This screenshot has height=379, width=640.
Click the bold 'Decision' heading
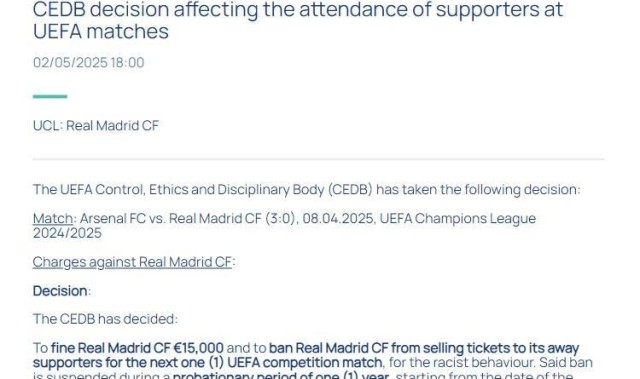pos(60,291)
